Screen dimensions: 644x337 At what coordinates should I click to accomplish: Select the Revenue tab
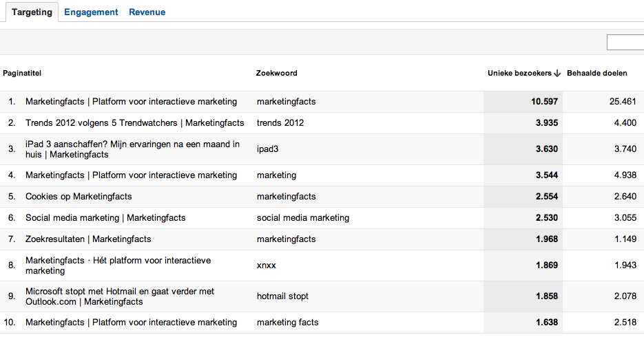point(147,12)
